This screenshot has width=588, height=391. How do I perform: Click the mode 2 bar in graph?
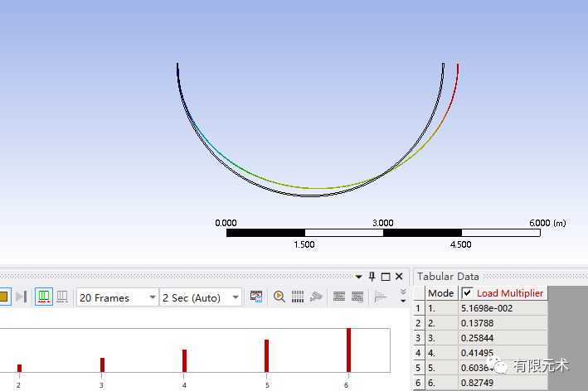(x=20, y=368)
